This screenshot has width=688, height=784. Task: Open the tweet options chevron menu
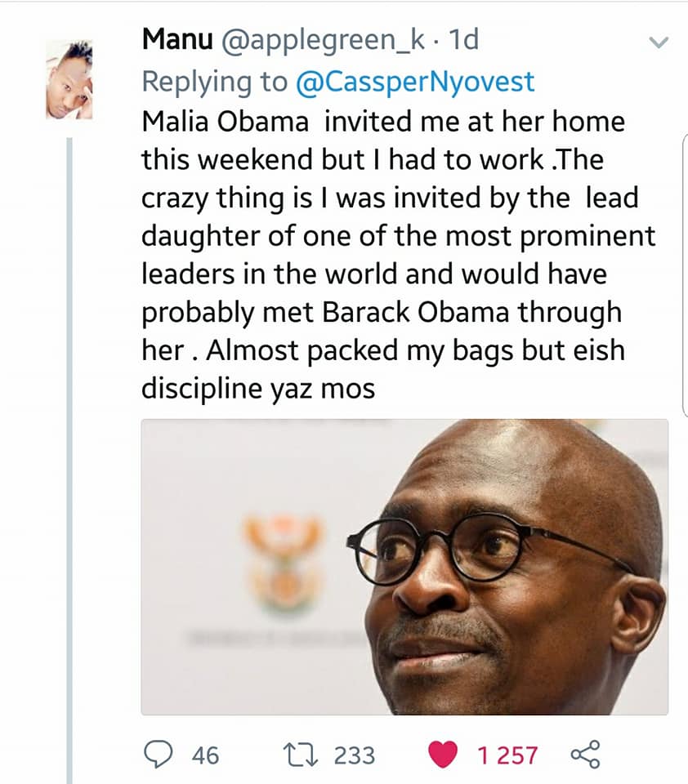659,42
